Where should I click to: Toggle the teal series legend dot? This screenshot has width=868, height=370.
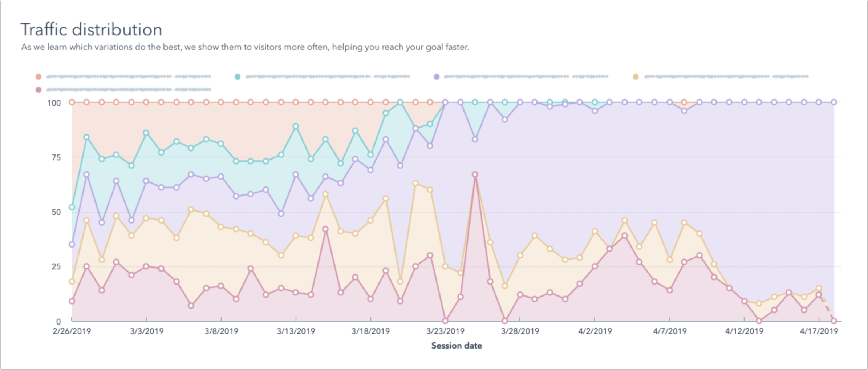237,76
